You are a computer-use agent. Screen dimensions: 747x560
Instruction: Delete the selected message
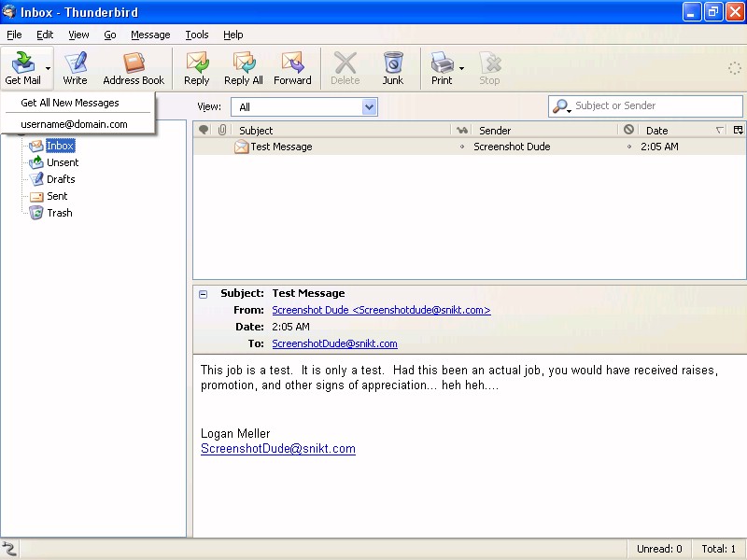(345, 68)
